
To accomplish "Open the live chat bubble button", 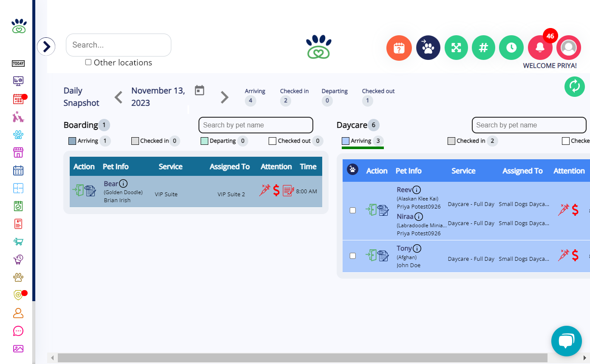I will coord(567,341).
